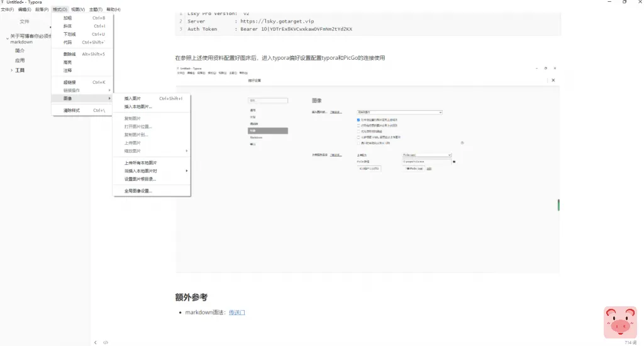Choose 上传所有本地图片 entry
This screenshot has height=346, width=644.
pos(152,163)
